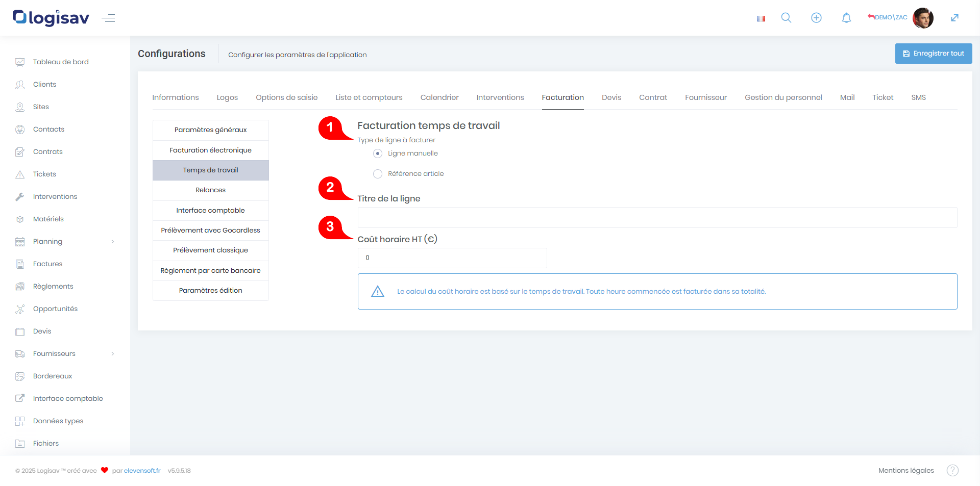This screenshot has height=486, width=980.
Task: Click the user profile avatar picture
Action: [923, 18]
